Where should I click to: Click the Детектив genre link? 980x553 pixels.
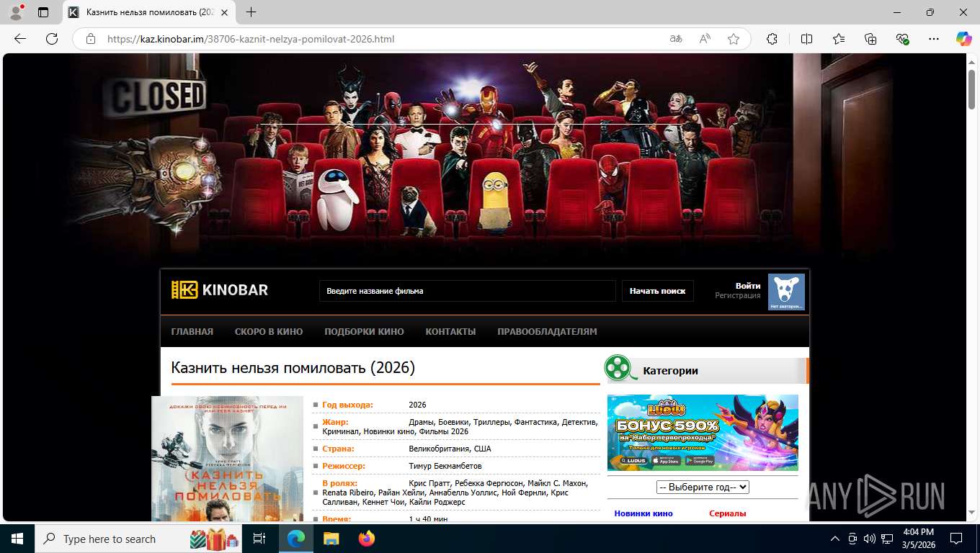tap(579, 422)
